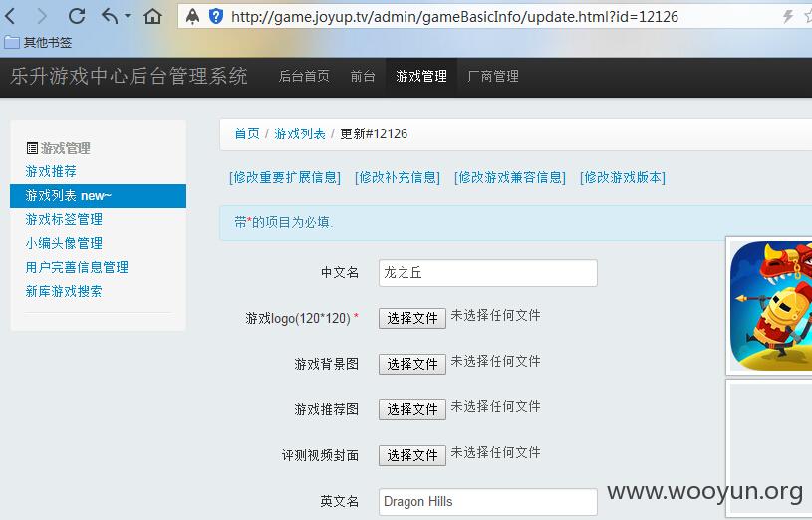Image resolution: width=812 pixels, height=520 pixels.
Task: Click the lightning bolt icon in address bar
Action: click(788, 17)
